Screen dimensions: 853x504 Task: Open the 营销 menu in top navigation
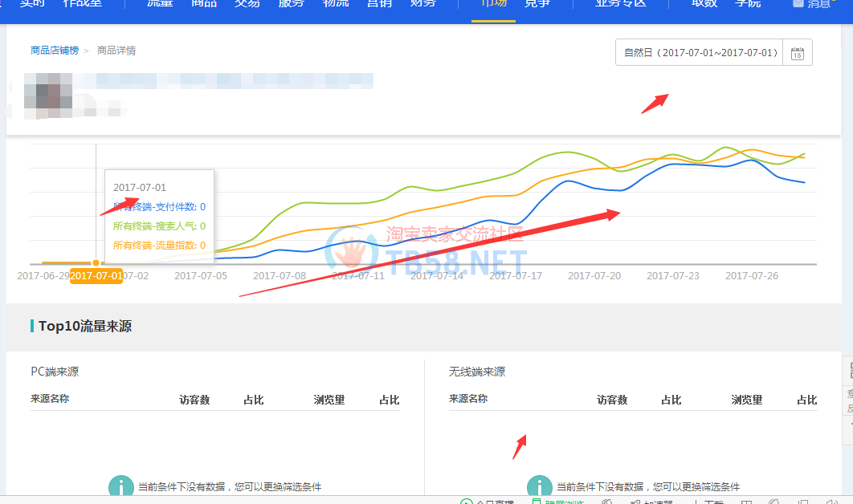[379, 4]
